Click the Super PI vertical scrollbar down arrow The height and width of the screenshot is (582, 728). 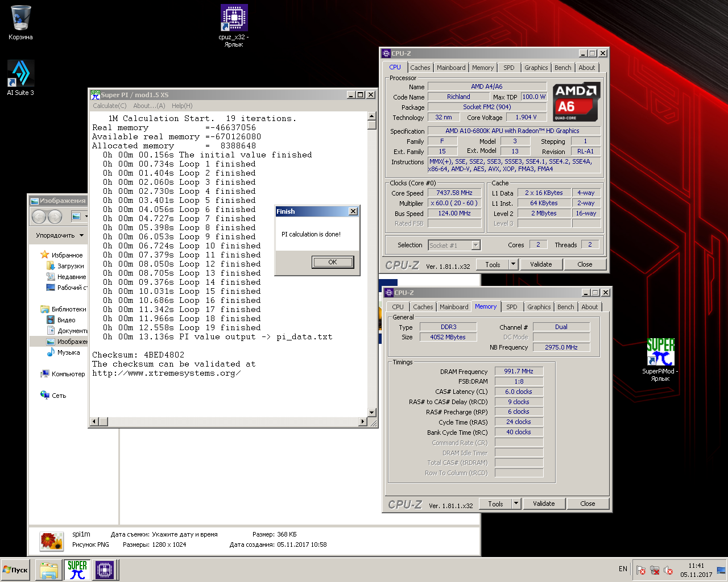372,413
